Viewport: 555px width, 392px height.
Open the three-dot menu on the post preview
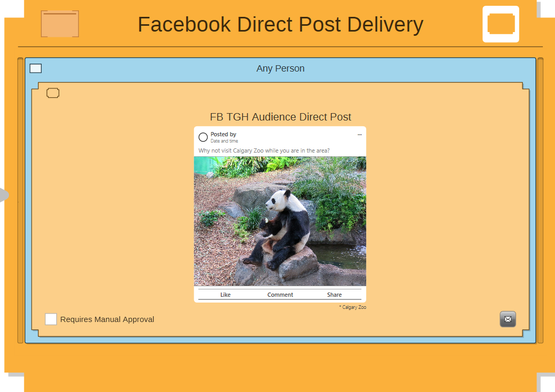tap(360, 135)
